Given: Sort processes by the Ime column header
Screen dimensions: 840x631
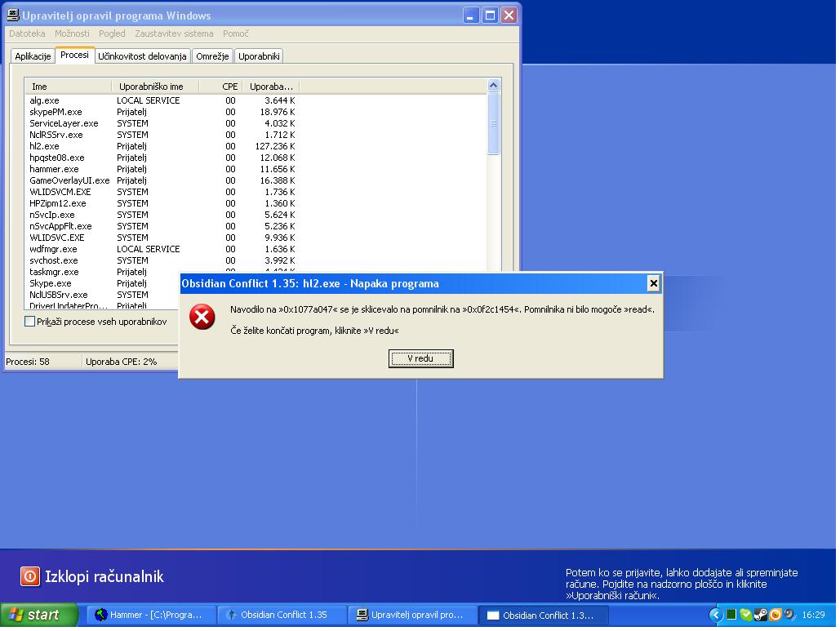Looking at the screenshot, I should (x=69, y=87).
